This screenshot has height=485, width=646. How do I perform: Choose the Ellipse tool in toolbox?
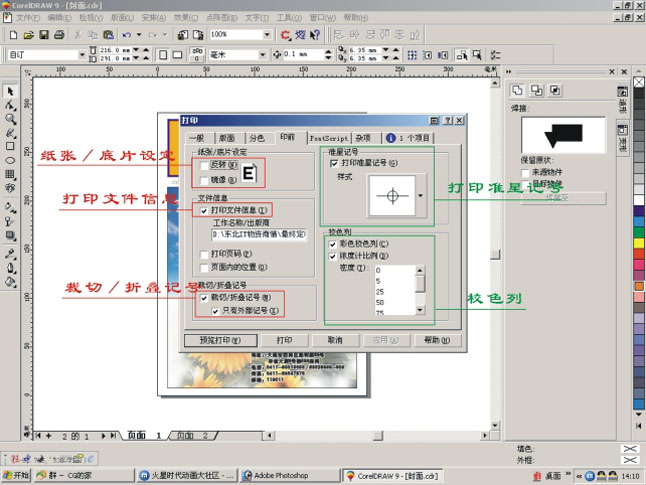click(x=10, y=158)
